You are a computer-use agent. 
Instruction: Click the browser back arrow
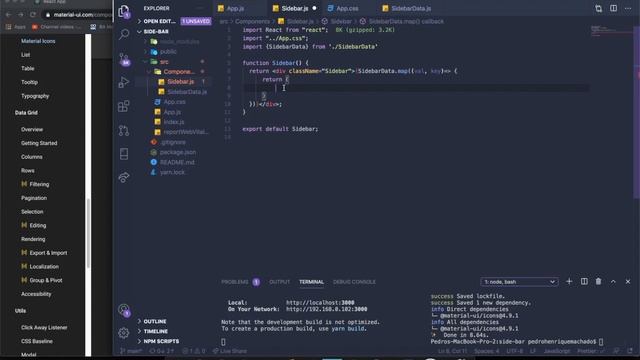[x=9, y=15]
